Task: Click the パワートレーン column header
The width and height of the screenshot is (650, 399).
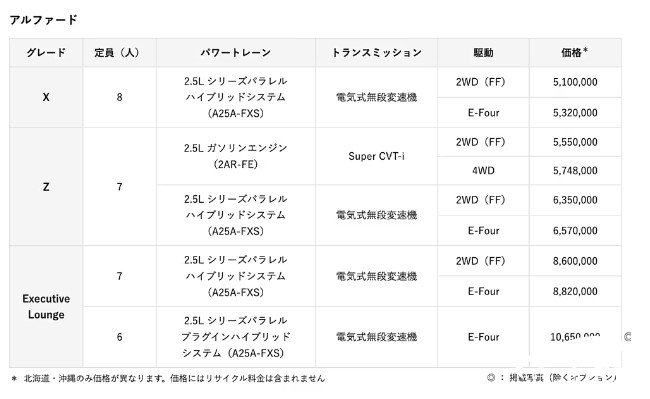Action: point(235,53)
